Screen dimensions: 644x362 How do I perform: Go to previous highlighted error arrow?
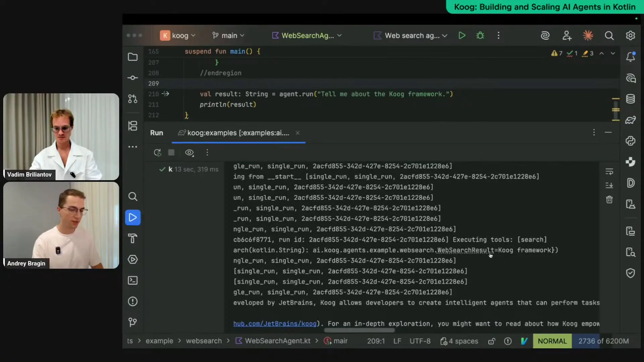click(602, 53)
